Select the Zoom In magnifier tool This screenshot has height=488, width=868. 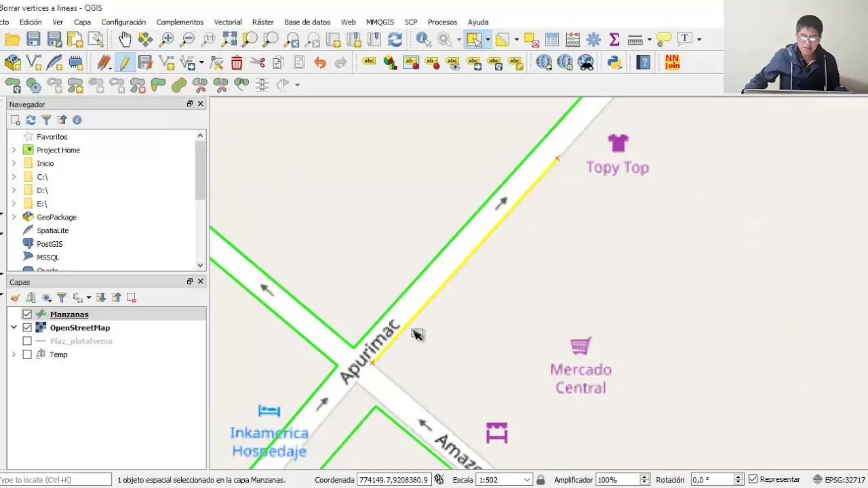[167, 39]
